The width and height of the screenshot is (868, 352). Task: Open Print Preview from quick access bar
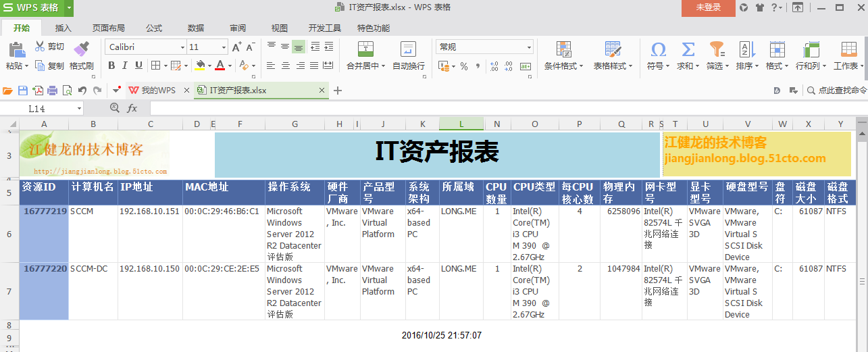[x=67, y=91]
